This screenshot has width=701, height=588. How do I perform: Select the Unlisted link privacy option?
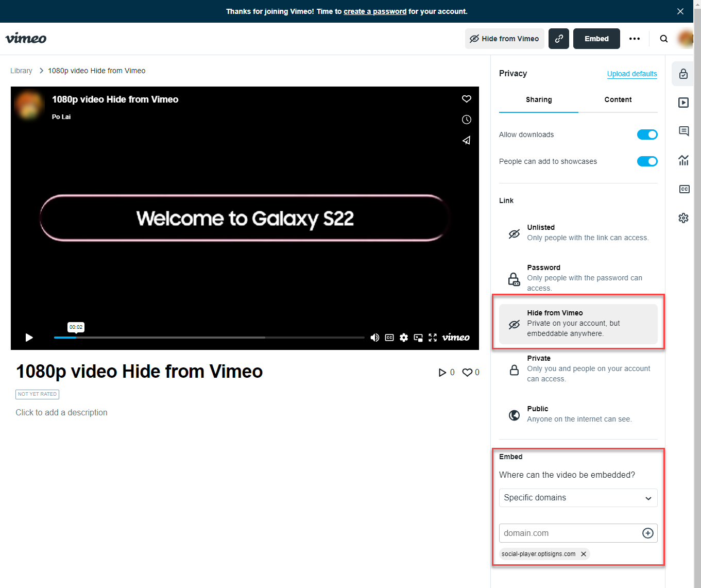click(578, 232)
